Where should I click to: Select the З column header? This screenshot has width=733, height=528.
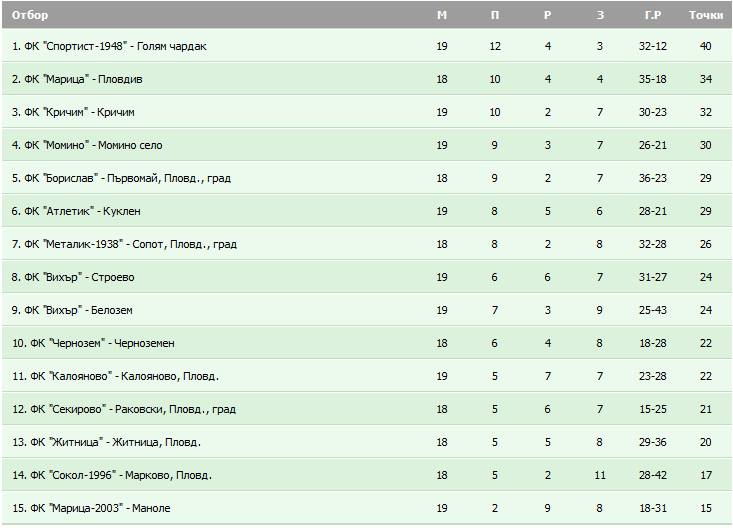pos(600,15)
